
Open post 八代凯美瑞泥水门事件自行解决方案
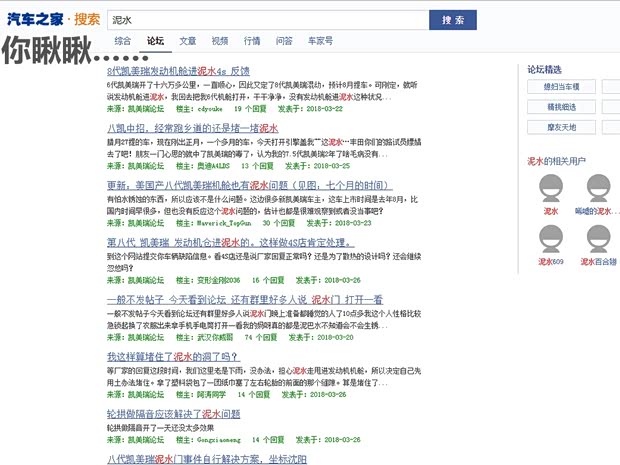207,459
